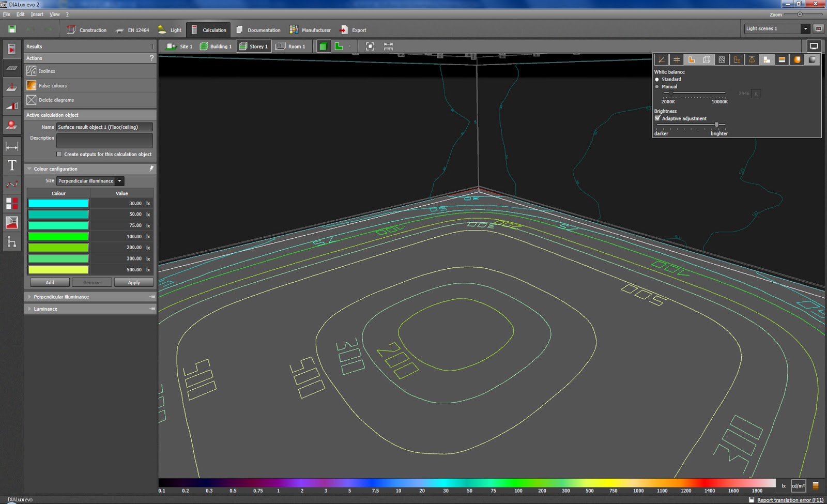Toggle the Adaptive adjustment checkbox
This screenshot has width=827, height=504.
point(657,118)
